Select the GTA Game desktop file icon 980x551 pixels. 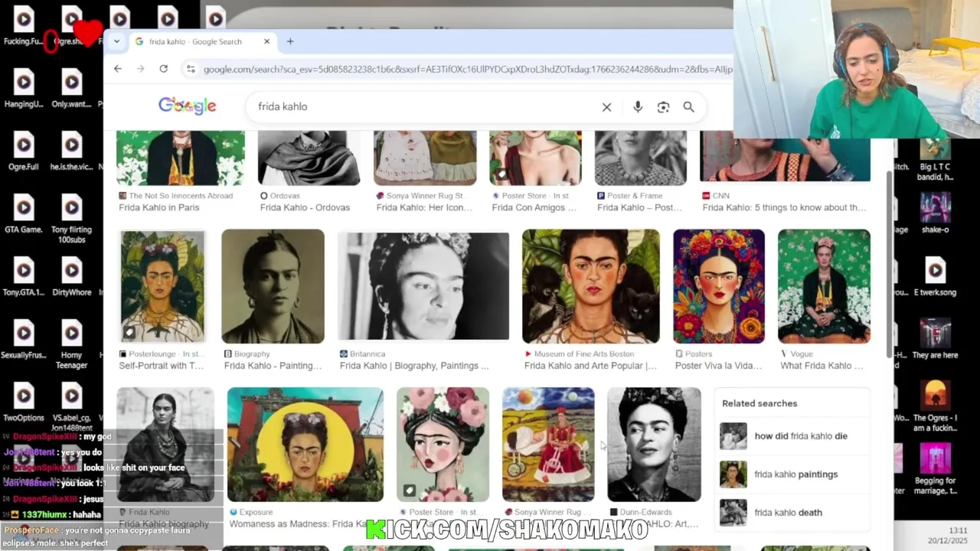24,214
